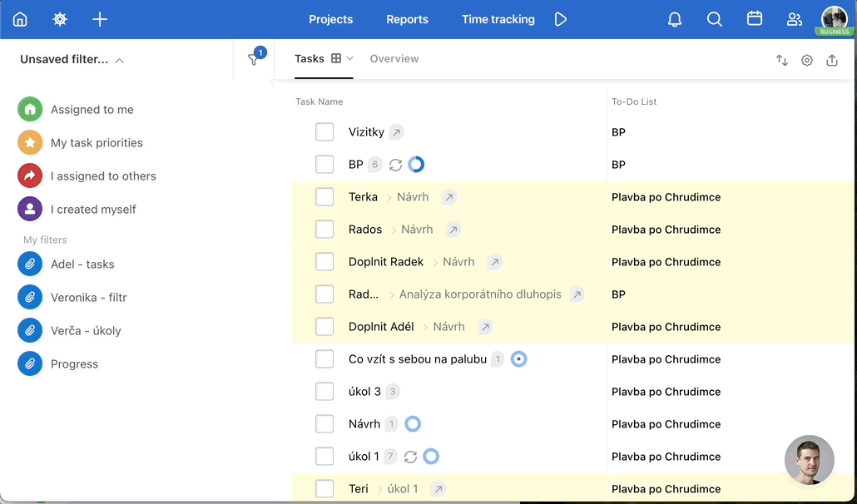Open Time tracking in top navigation
Image resolution: width=857 pixels, height=504 pixels.
[x=498, y=20]
